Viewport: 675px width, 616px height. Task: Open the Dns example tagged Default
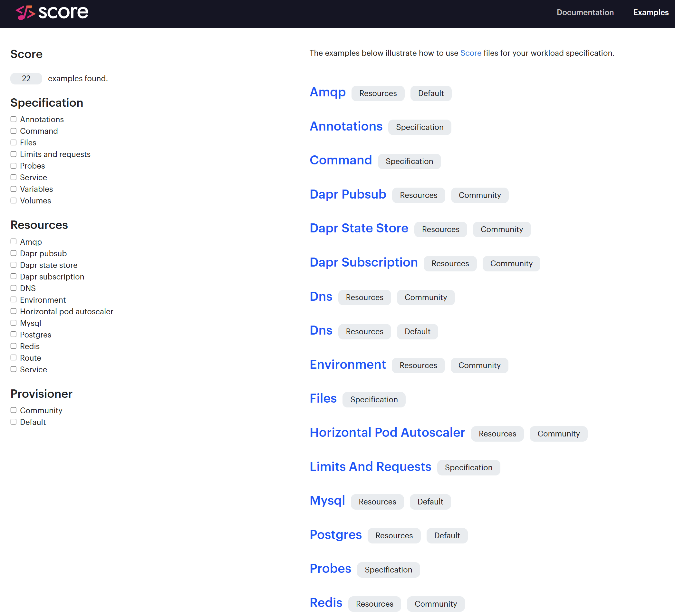(321, 330)
